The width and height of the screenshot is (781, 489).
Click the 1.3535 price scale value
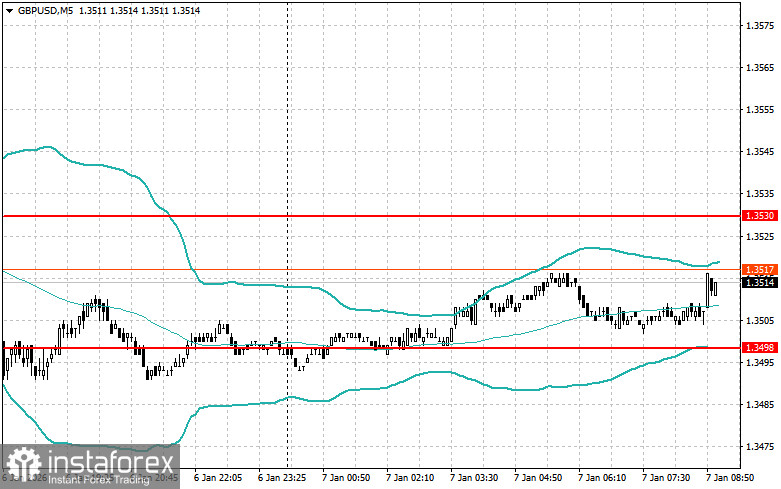click(x=760, y=193)
